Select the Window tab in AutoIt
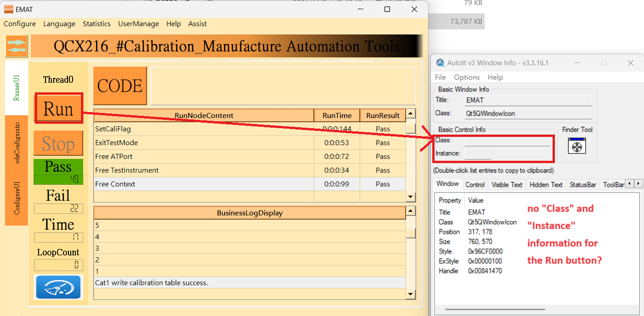This screenshot has height=316, width=644. 447,184
